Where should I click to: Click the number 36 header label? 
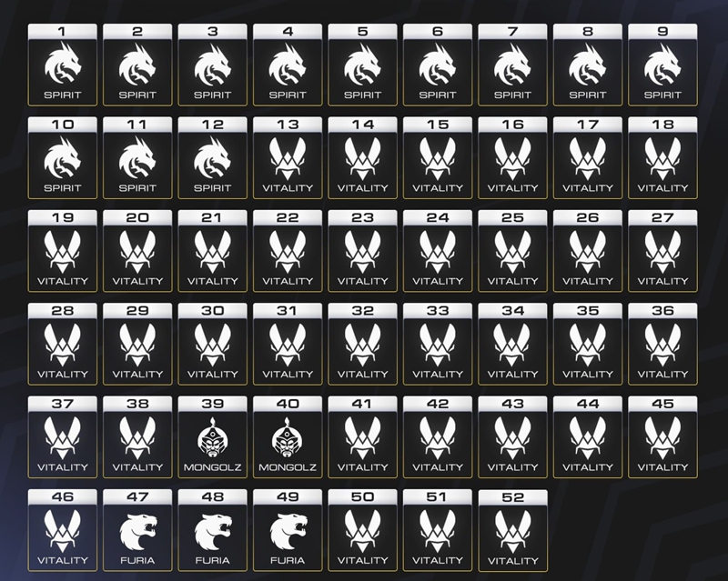tap(662, 311)
